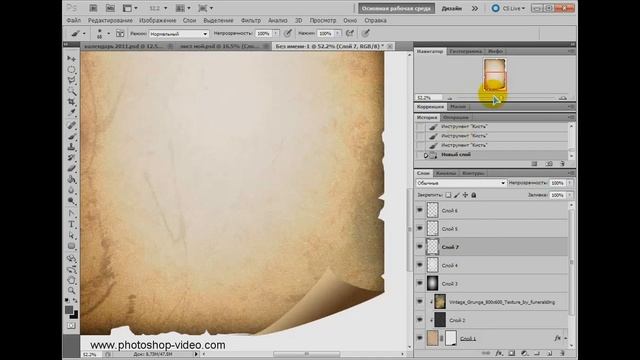Select the Type tool
The width and height of the screenshot is (640, 360).
71,224
